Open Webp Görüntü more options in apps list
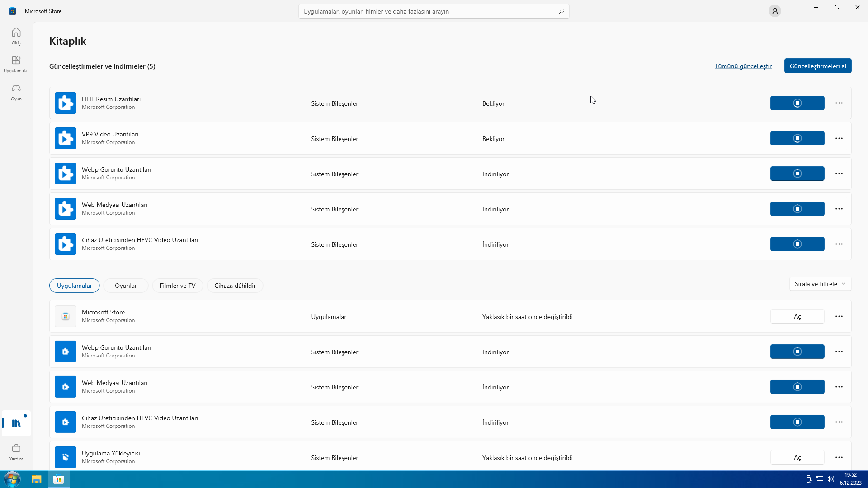This screenshot has height=488, width=868. (839, 352)
